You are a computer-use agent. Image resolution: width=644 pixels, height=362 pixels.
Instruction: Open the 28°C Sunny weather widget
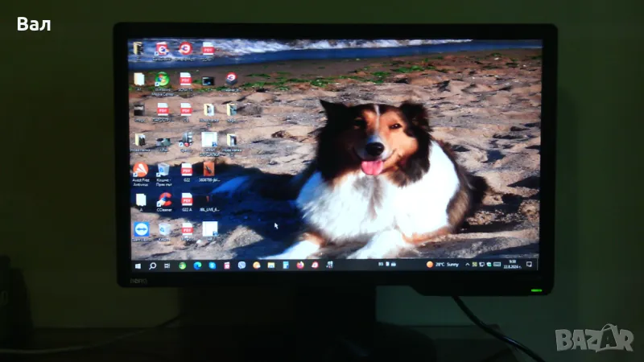443,265
